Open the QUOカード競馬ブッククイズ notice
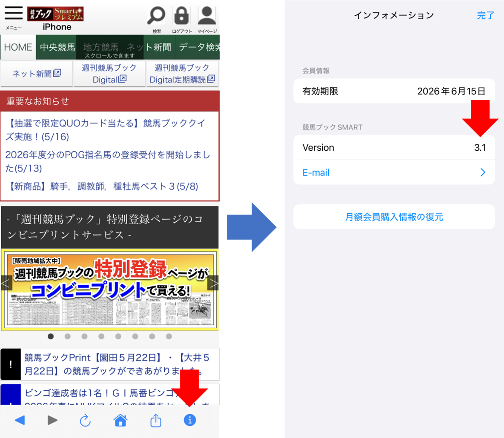This screenshot has width=504, height=438. point(106,130)
